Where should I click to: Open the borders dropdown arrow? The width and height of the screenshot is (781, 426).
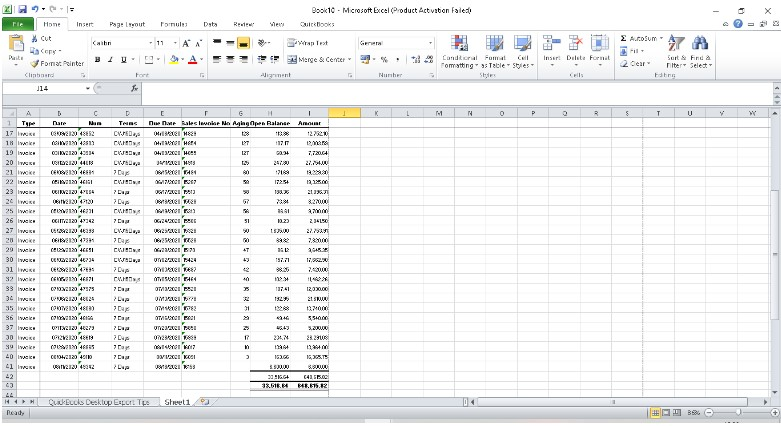click(158, 59)
